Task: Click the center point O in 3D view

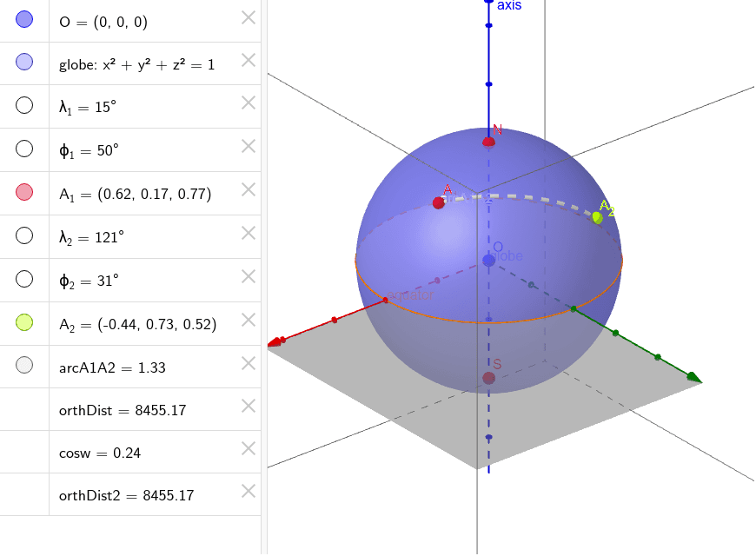Action: coord(488,261)
